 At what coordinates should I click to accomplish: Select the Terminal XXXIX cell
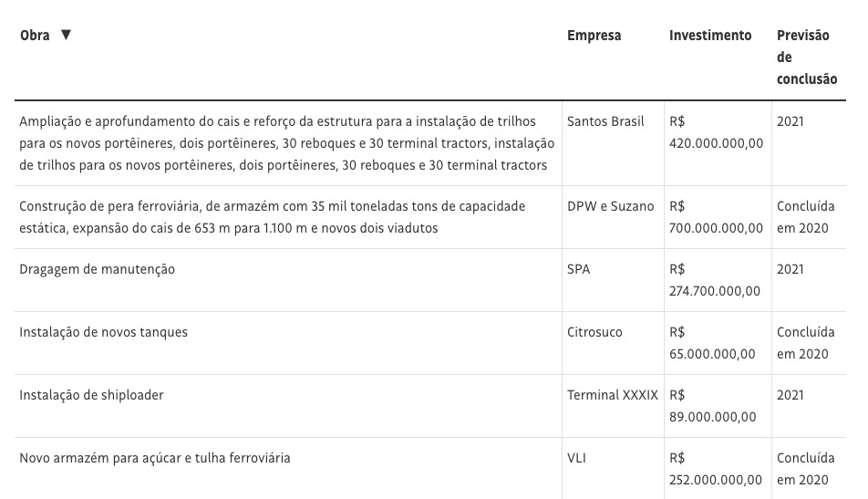(x=612, y=395)
